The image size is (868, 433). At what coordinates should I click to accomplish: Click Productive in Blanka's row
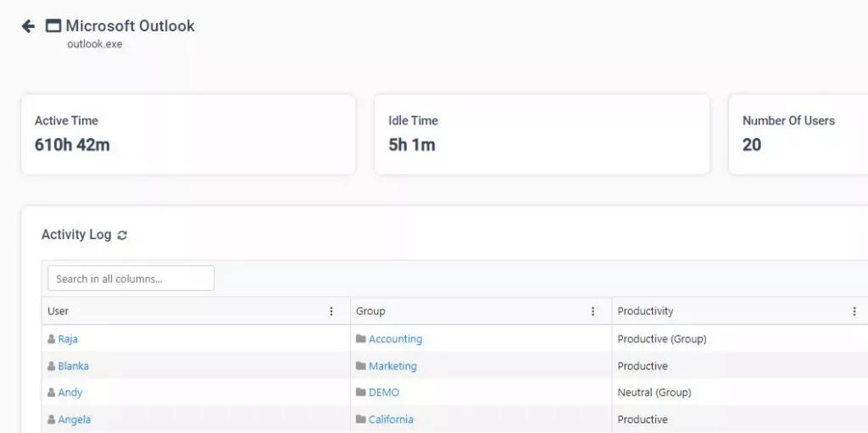tap(643, 366)
